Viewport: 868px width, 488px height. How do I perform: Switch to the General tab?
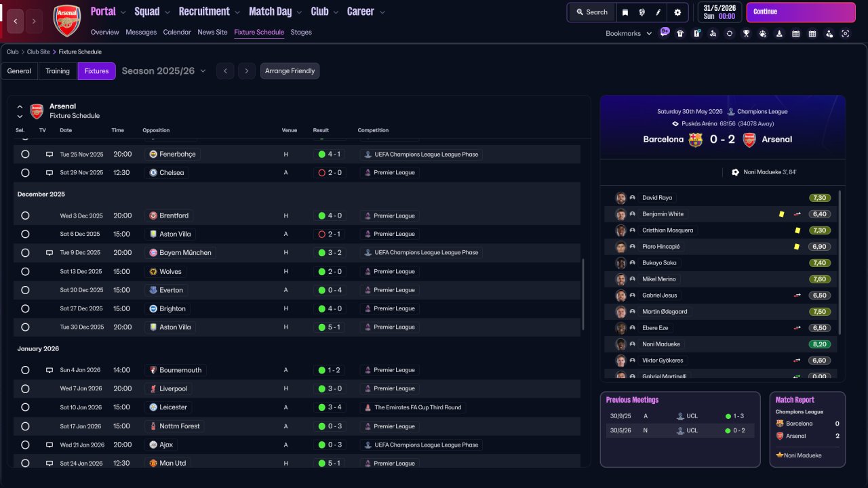tap(19, 71)
